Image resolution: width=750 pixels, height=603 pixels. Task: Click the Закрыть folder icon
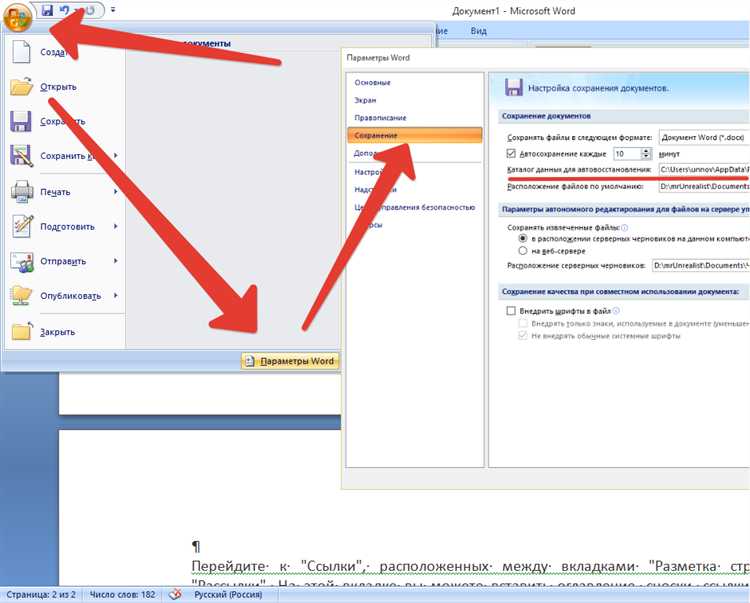[22, 331]
